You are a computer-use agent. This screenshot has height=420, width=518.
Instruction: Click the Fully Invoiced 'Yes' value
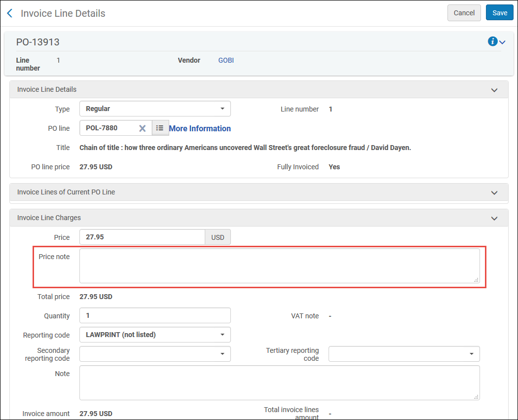point(334,167)
